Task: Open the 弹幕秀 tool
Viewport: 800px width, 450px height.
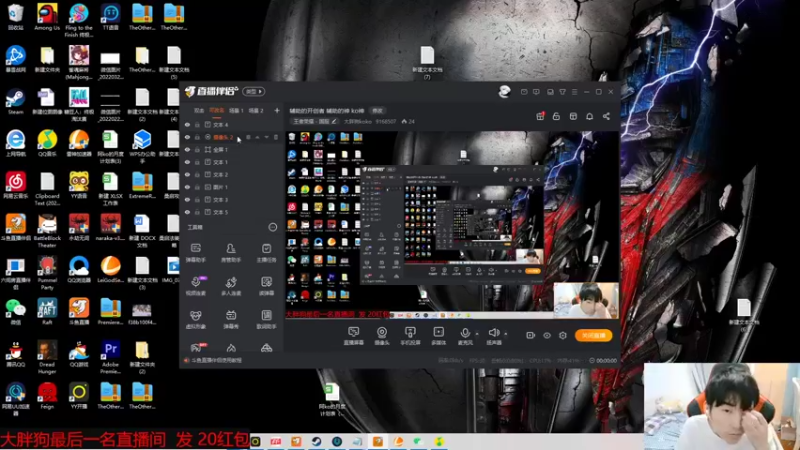Action: pos(231,319)
